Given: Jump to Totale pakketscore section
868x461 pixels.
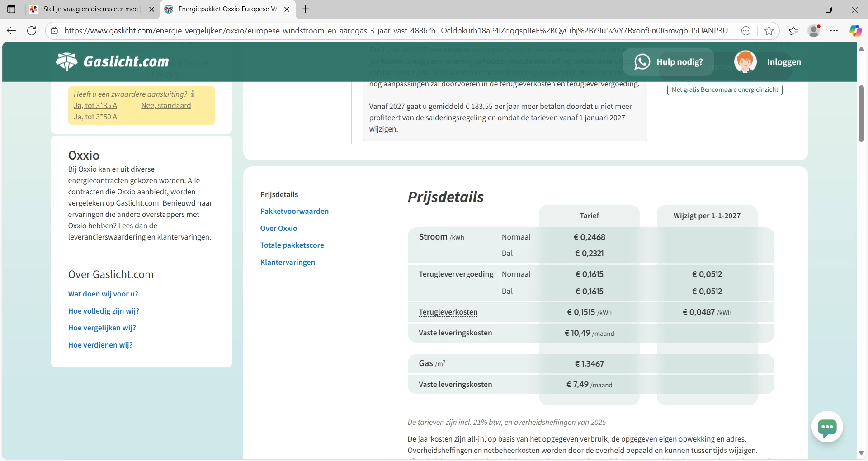Looking at the screenshot, I should click(292, 245).
